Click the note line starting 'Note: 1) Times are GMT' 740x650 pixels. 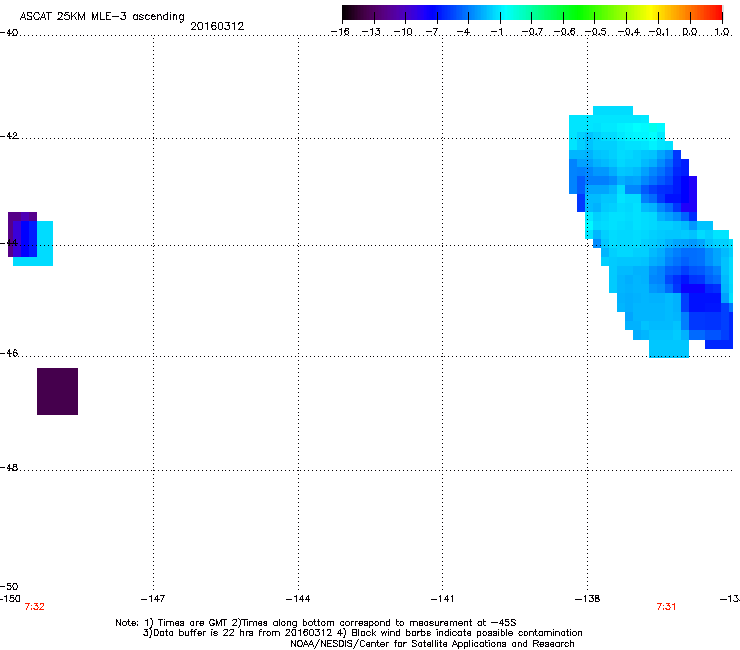tap(316, 623)
